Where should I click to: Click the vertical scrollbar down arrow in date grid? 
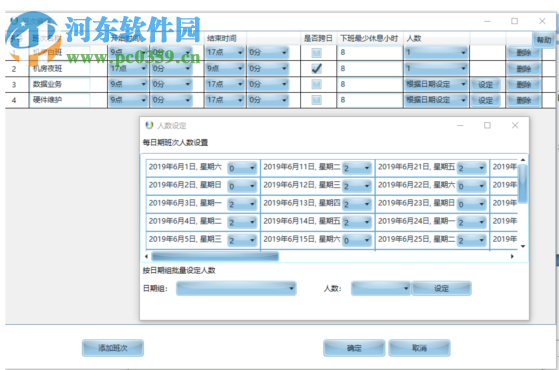tap(523, 246)
